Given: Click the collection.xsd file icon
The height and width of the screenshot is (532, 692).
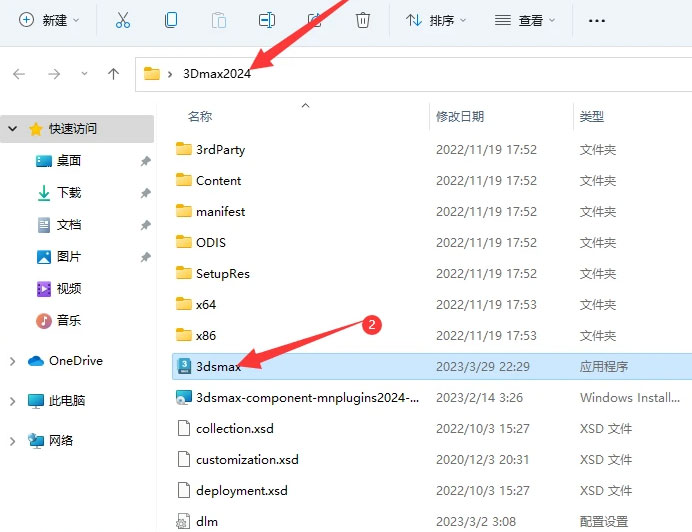Looking at the screenshot, I should pos(184,428).
